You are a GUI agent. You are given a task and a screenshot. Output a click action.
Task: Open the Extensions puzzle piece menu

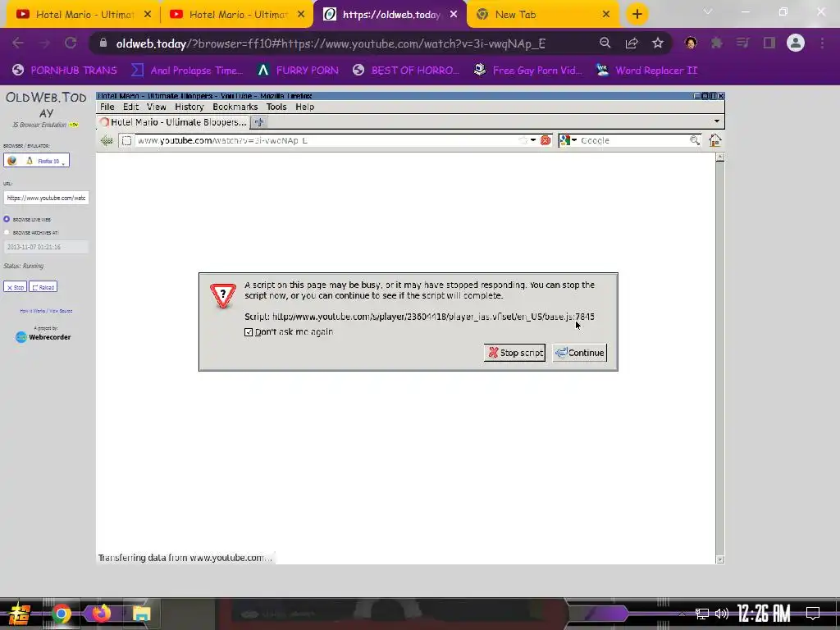[x=717, y=43]
